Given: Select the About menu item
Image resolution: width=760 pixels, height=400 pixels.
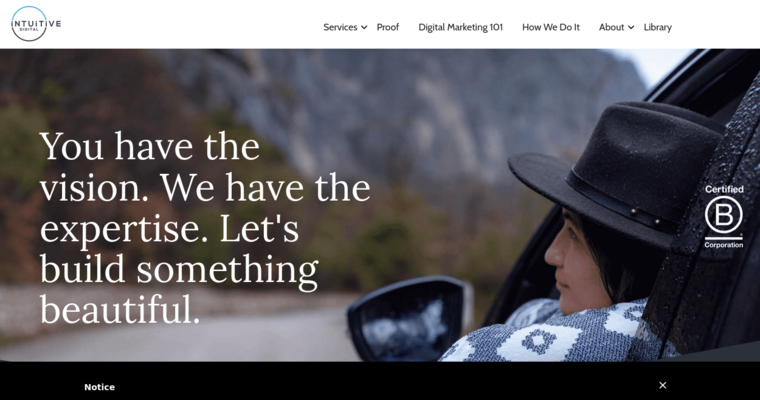Looking at the screenshot, I should pos(611,27).
